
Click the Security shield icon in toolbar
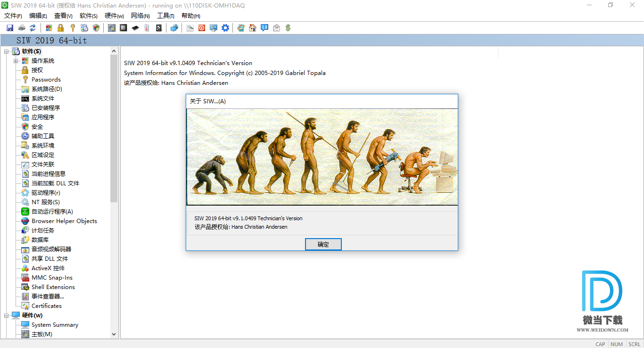tap(96, 28)
